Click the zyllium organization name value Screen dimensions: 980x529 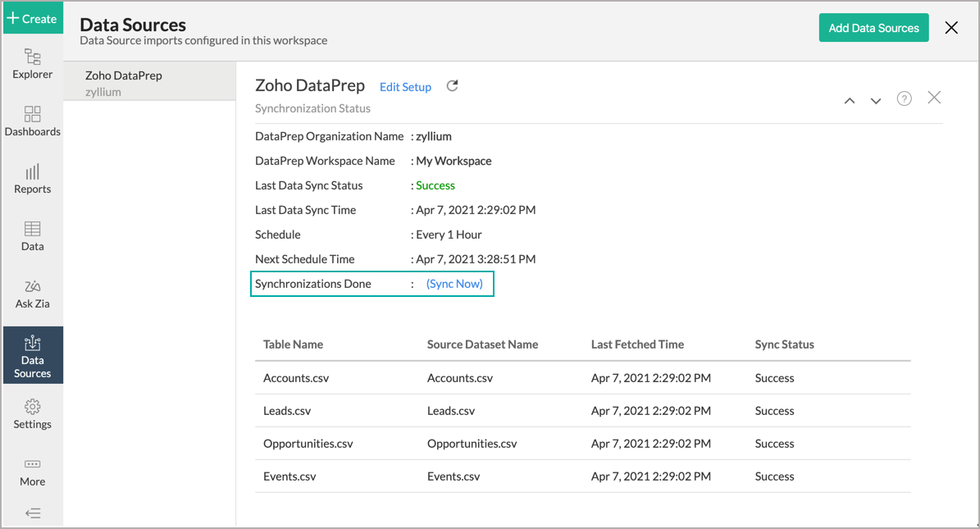click(x=434, y=136)
